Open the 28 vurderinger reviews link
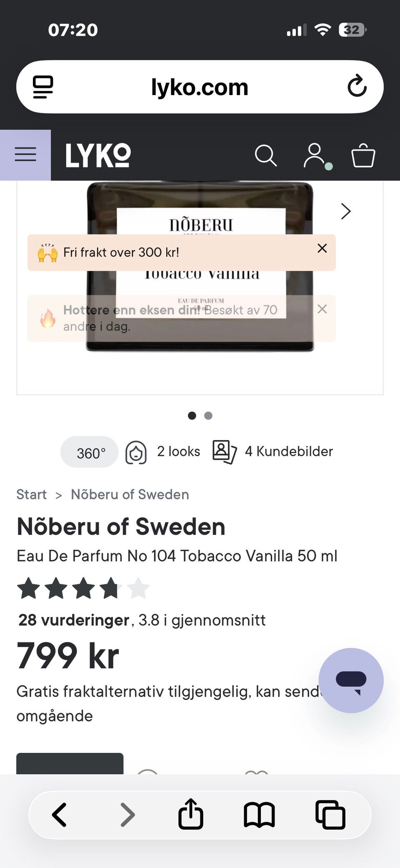Screen dimensions: 400x868 [74, 620]
